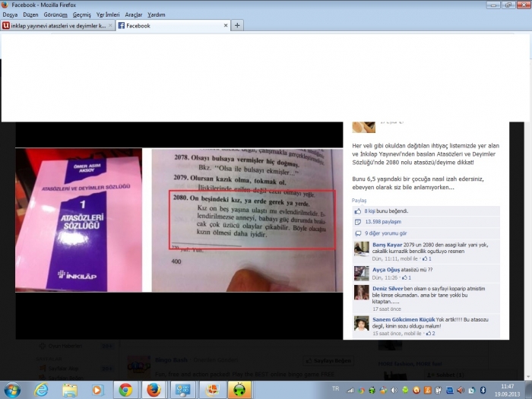Switch to inklap yayınevi atasözleri tab
This screenshot has width=532, height=399.
coord(58,25)
